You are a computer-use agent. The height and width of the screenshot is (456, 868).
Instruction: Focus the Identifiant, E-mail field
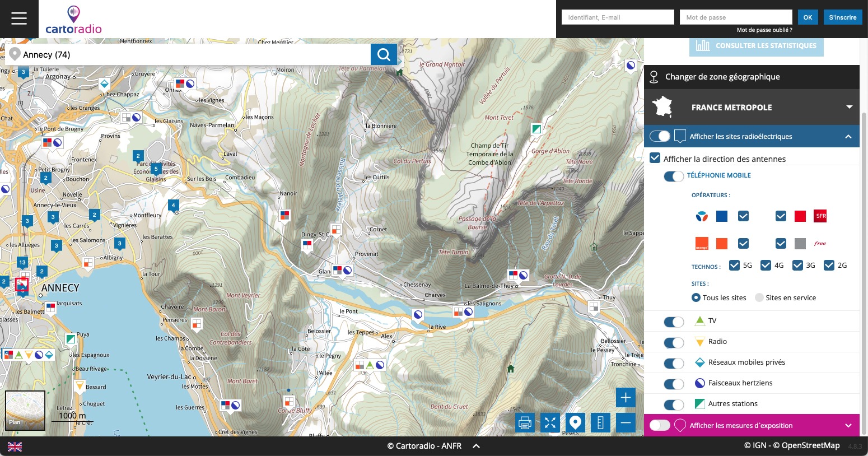pos(618,17)
